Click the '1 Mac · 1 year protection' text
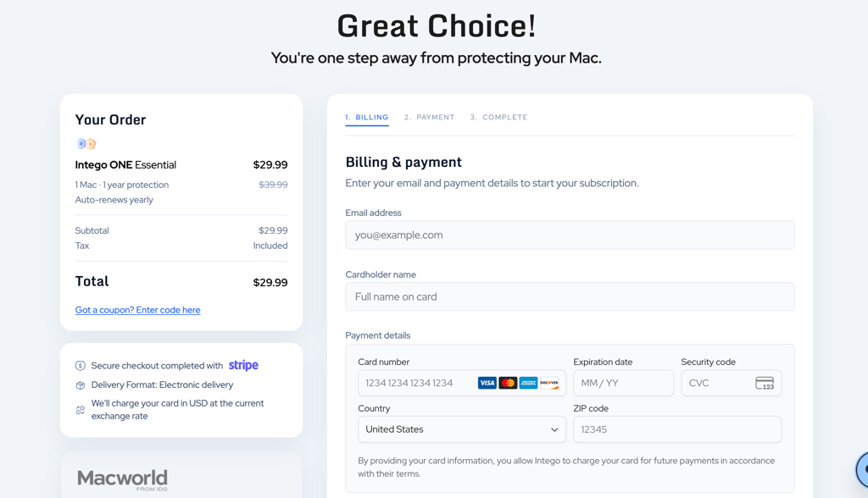Screen dimensions: 868x498 122,185
